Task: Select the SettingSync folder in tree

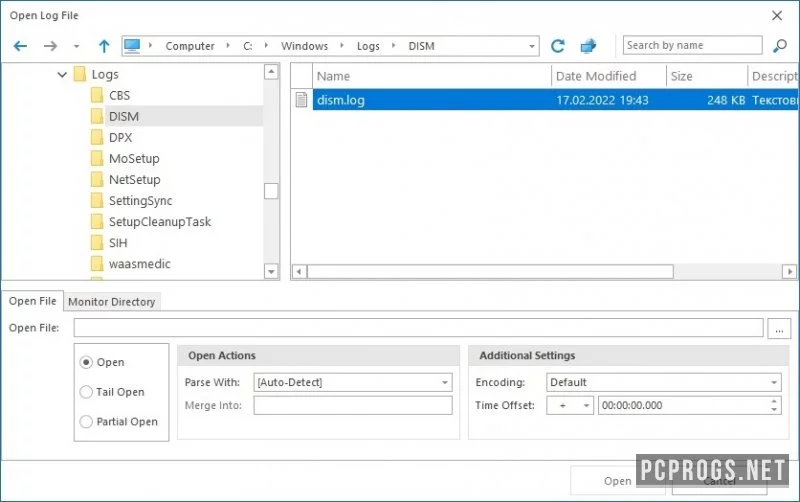Action: [x=140, y=200]
